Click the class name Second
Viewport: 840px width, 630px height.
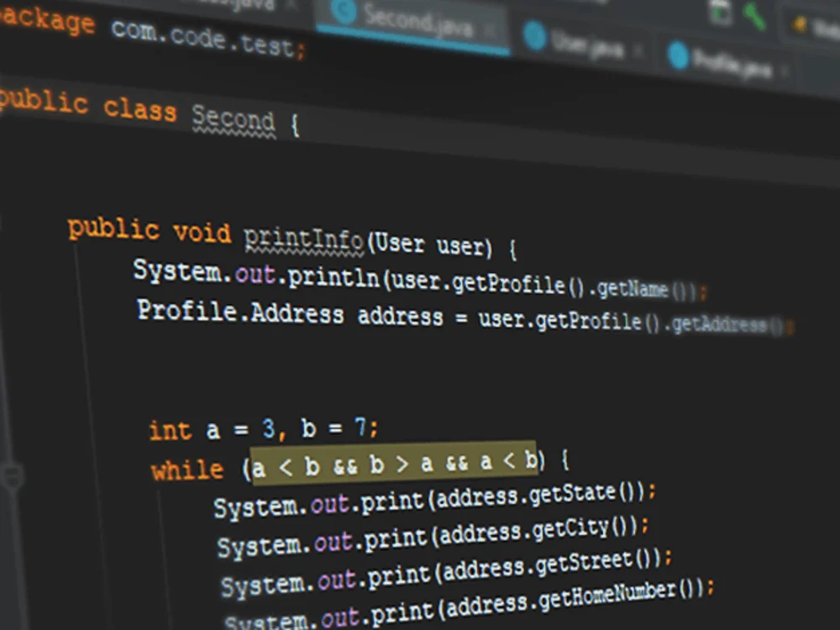(233, 118)
